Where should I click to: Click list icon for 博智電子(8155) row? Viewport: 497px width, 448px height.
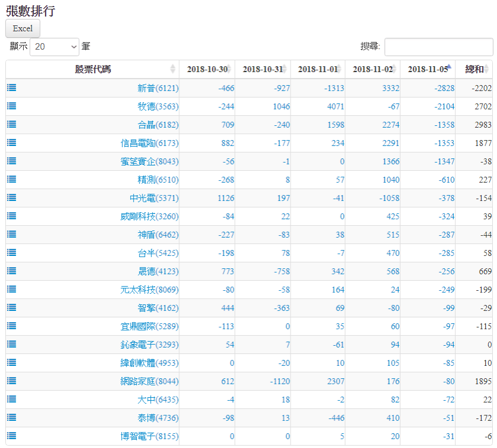(12, 436)
